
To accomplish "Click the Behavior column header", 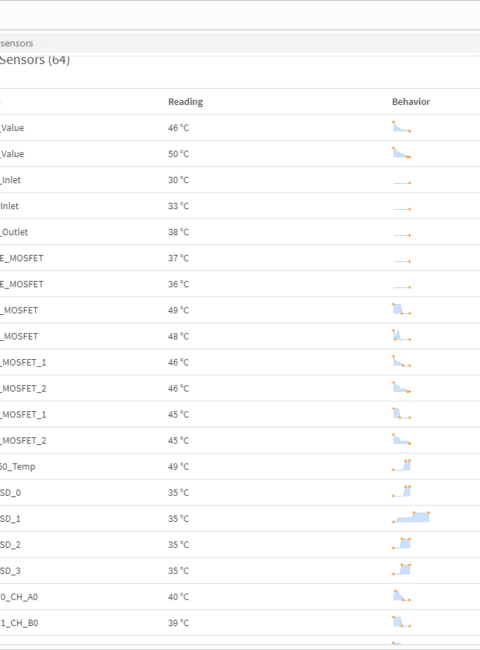I will click(x=411, y=102).
